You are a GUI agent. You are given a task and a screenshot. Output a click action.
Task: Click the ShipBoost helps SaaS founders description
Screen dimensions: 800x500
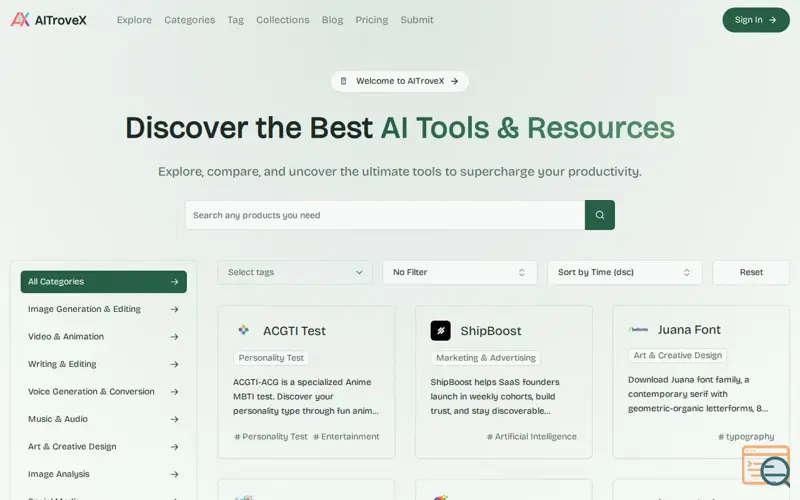click(x=495, y=396)
